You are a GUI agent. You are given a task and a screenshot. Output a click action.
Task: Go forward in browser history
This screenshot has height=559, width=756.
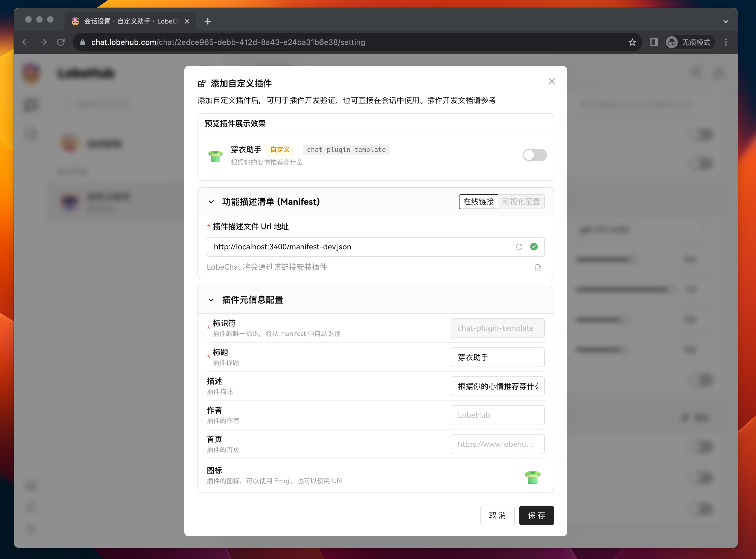click(43, 42)
